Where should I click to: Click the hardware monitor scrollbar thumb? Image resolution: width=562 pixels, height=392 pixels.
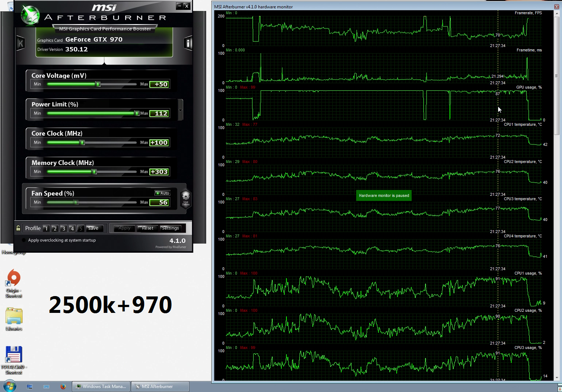557,76
